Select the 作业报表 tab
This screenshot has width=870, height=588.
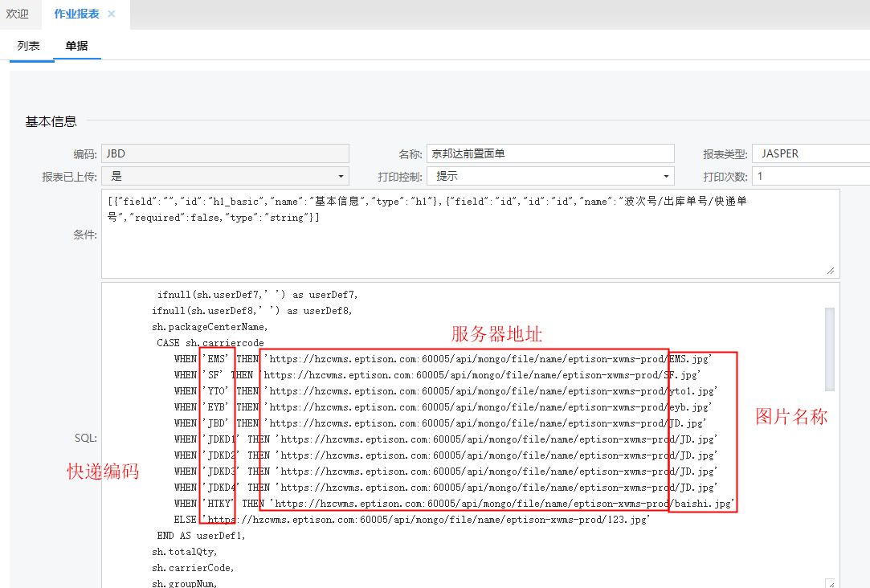pos(76,14)
